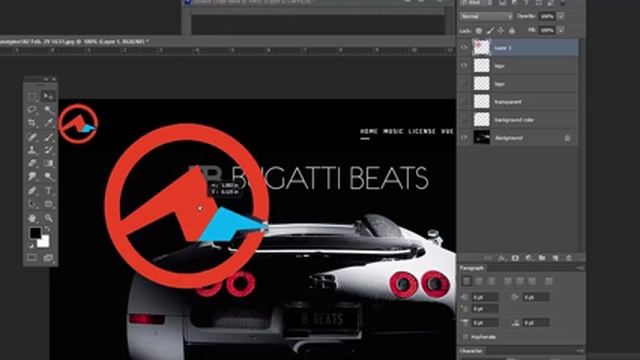The image size is (640, 360).
Task: Create new fill or adjustment layer
Action: click(529, 258)
